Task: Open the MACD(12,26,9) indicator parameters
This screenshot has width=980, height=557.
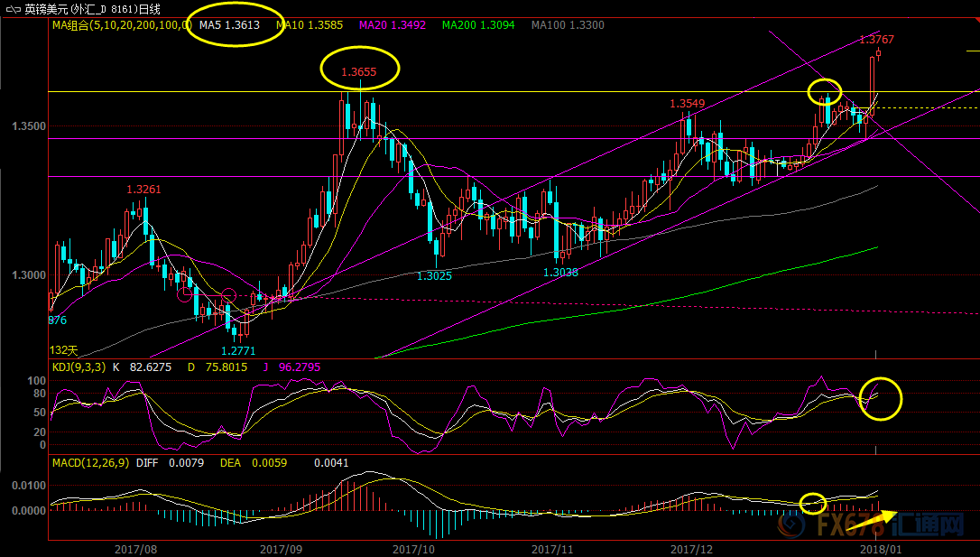Action: tap(90, 463)
